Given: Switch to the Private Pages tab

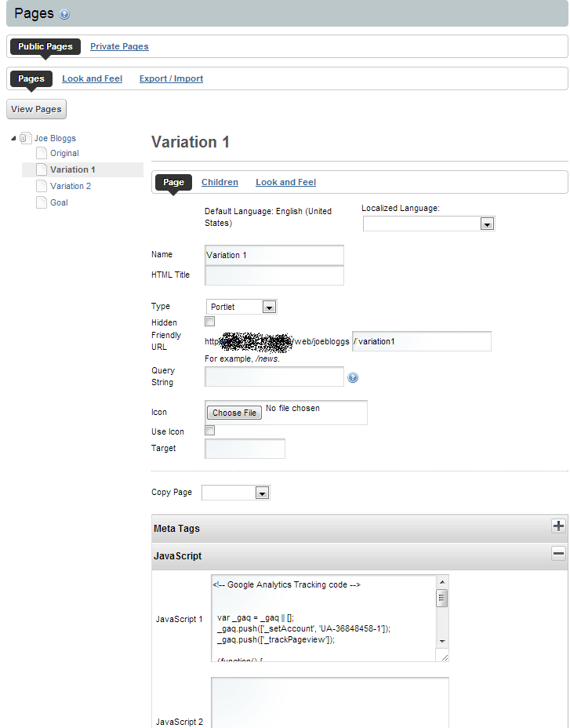Looking at the screenshot, I should 119,46.
